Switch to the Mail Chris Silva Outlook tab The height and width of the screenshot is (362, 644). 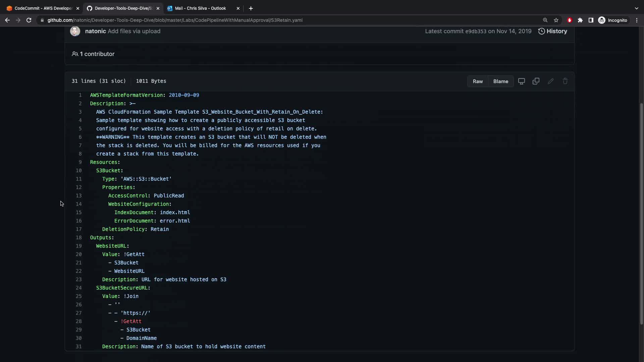[200, 8]
